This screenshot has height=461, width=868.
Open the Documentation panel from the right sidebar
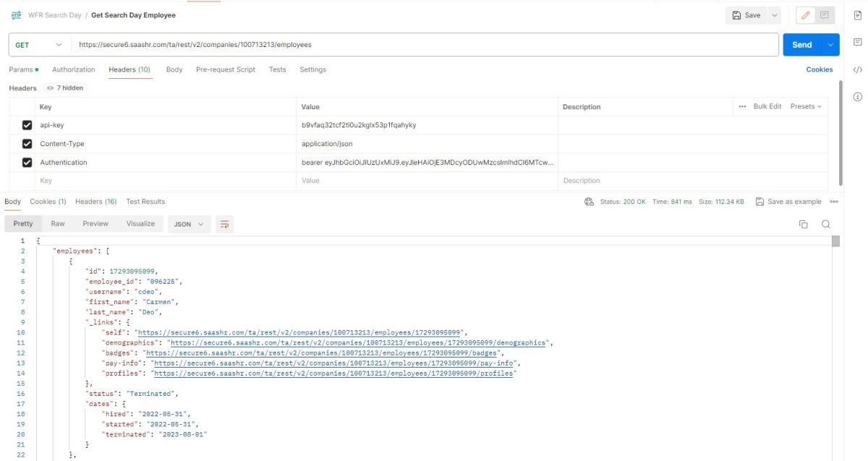tap(858, 15)
